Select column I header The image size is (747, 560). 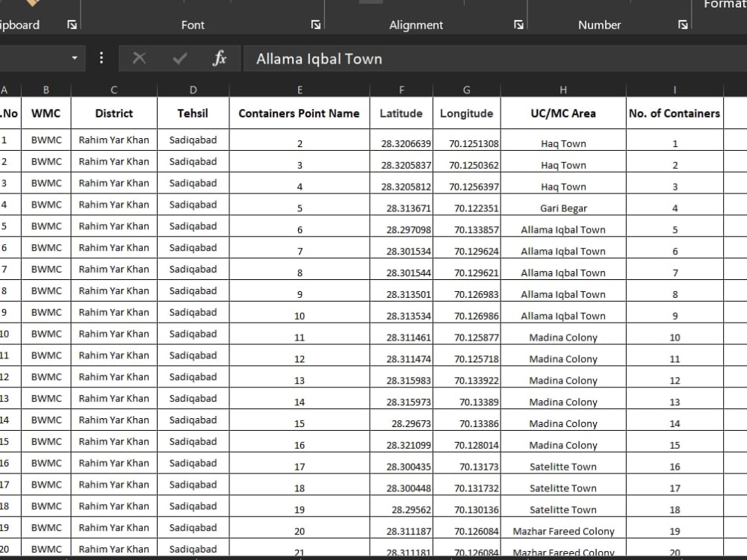[x=675, y=90]
